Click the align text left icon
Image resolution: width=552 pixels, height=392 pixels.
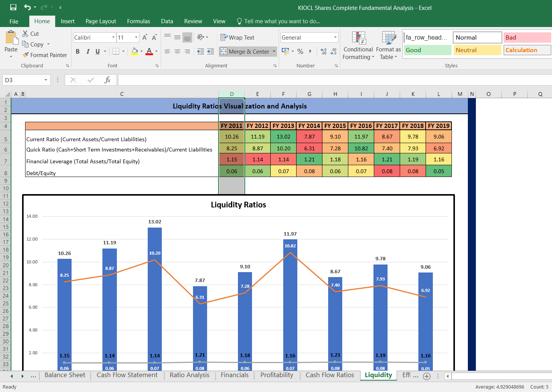click(168, 51)
